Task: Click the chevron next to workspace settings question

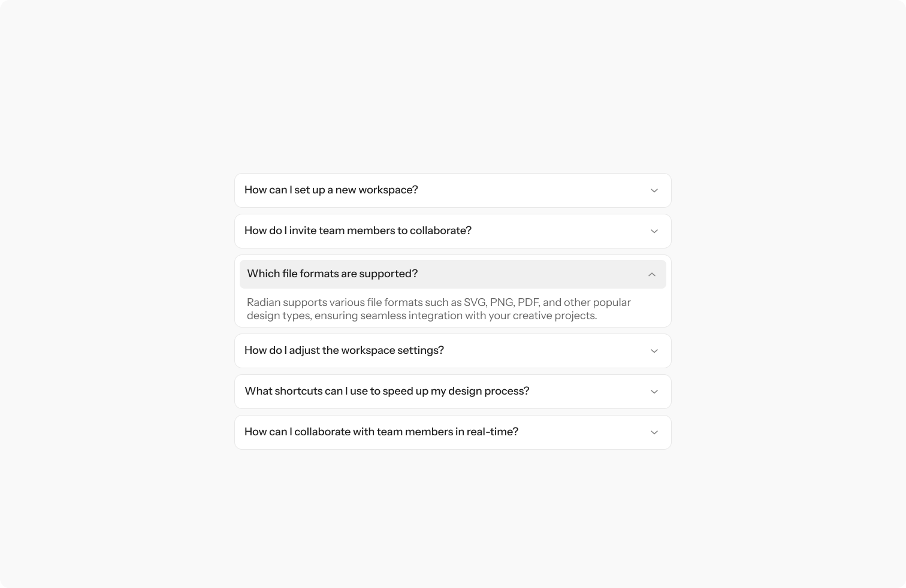Action: pos(654,351)
